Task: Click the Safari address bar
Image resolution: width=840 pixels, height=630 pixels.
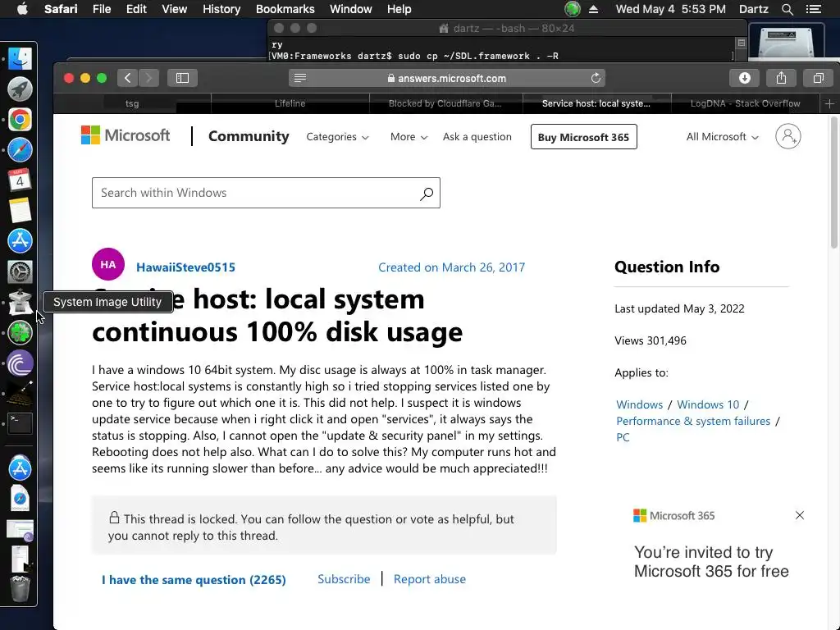Action: pos(446,78)
